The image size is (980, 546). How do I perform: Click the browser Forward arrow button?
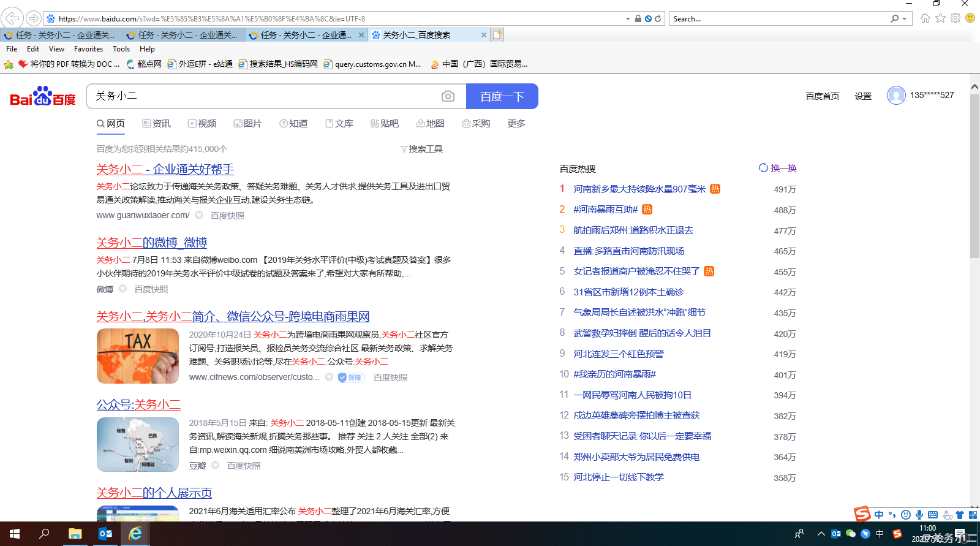34,18
